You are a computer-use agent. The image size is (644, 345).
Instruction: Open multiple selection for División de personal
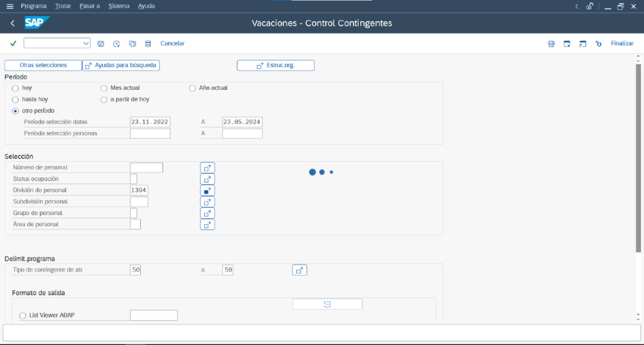[208, 191]
